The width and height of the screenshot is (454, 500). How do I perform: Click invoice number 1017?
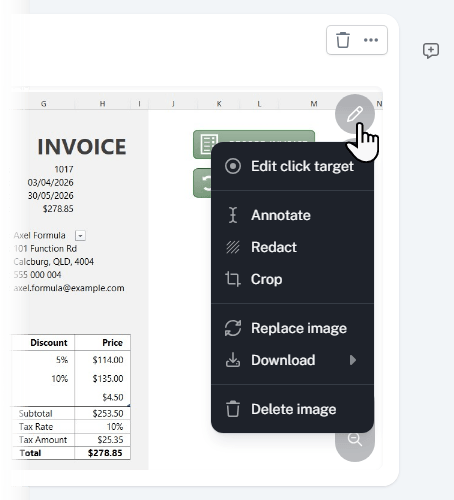coord(64,169)
